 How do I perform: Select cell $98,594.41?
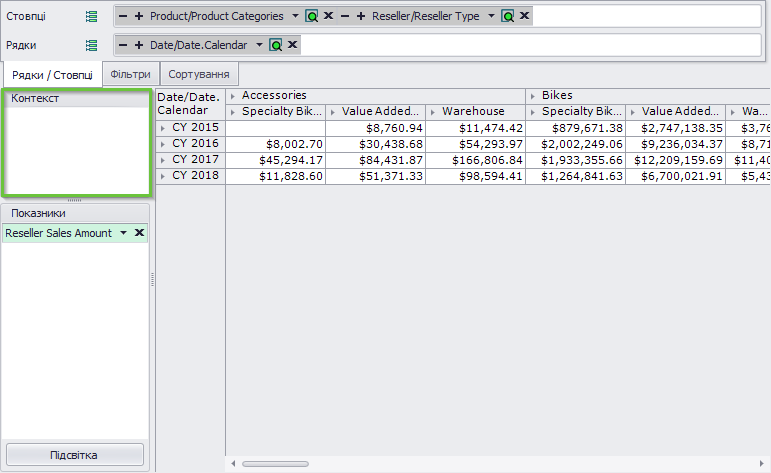(475, 177)
